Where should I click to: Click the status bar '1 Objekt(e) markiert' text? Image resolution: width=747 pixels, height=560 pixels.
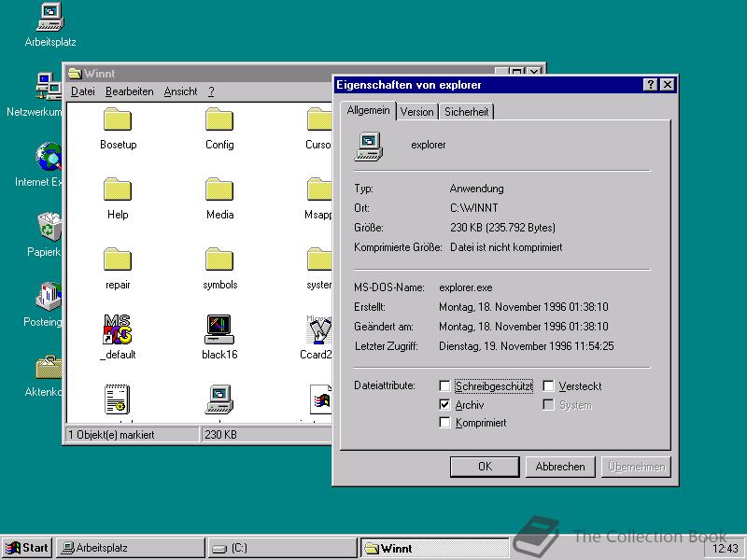111,435
